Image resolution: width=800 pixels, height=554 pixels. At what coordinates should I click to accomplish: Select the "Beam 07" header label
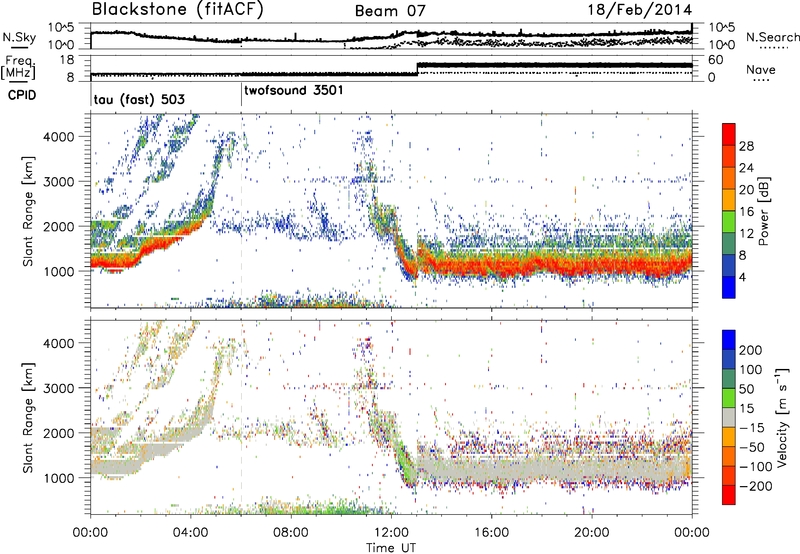tap(390, 11)
